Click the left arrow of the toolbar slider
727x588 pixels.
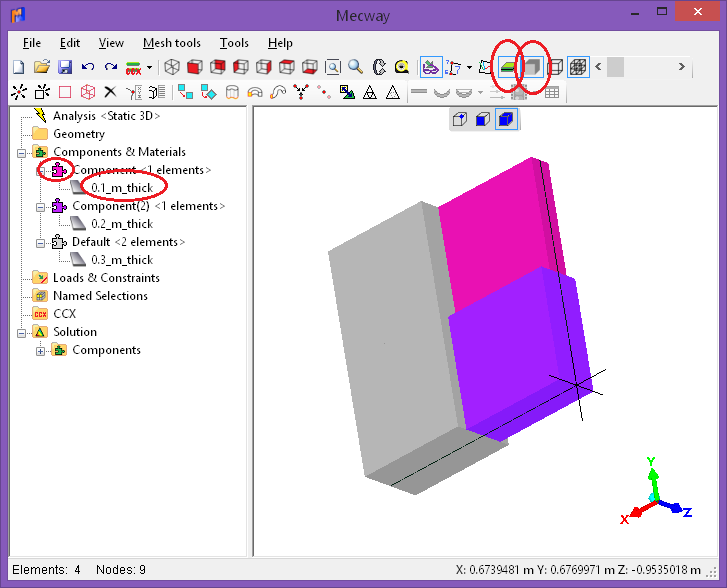598,67
